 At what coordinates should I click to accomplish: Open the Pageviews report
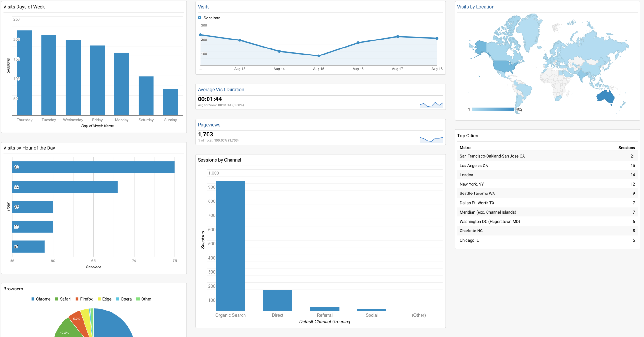[x=209, y=125]
